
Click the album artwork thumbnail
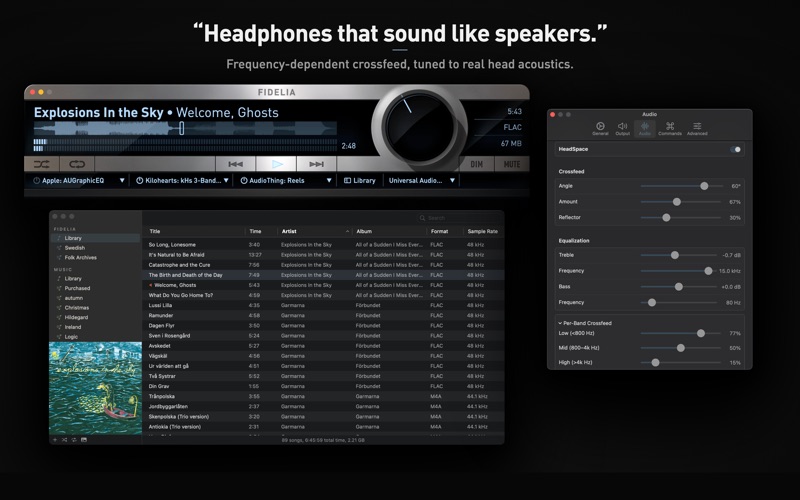(95, 388)
